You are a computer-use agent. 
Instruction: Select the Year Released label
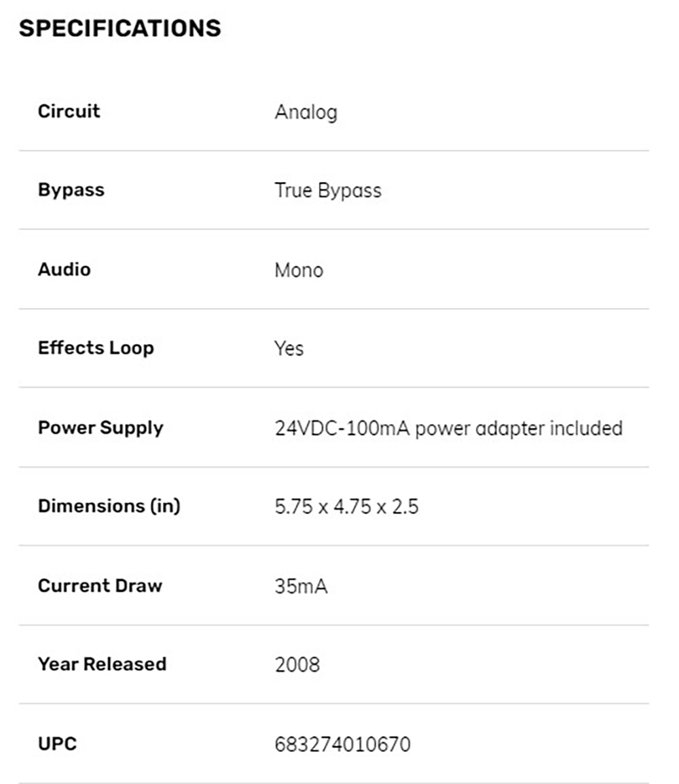102,664
